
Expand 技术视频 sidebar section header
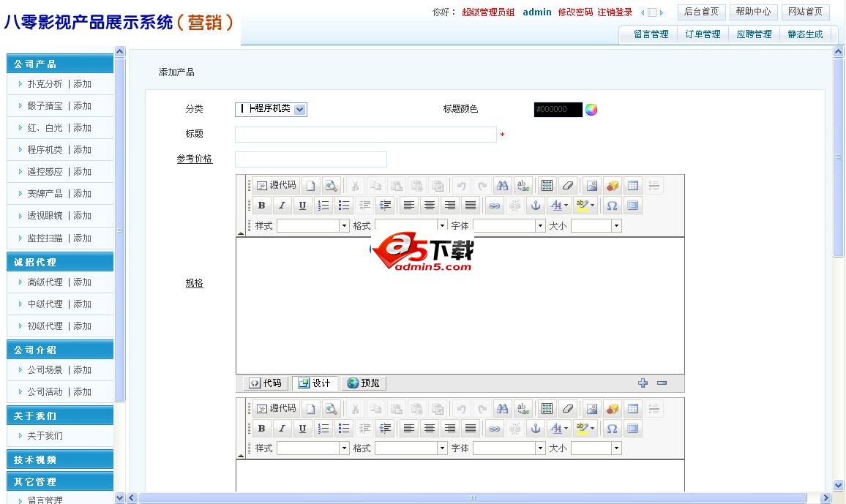[x=60, y=460]
